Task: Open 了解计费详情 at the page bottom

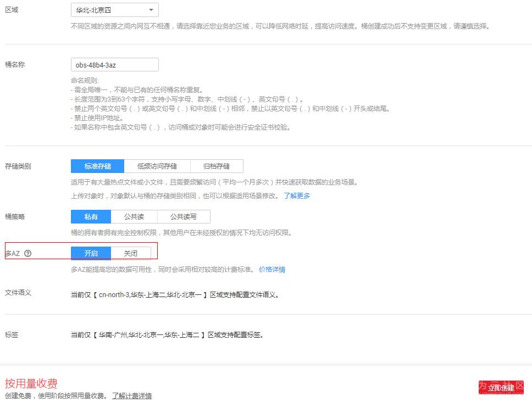Action: click(x=132, y=395)
